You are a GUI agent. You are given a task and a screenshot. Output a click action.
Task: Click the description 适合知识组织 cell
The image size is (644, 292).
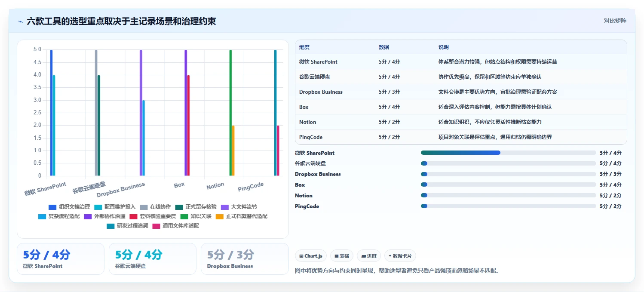click(490, 122)
